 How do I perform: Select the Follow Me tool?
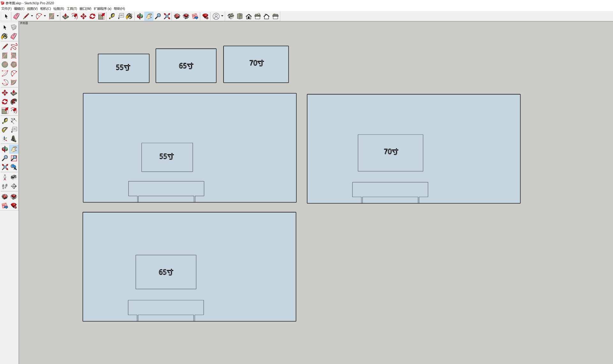(14, 102)
